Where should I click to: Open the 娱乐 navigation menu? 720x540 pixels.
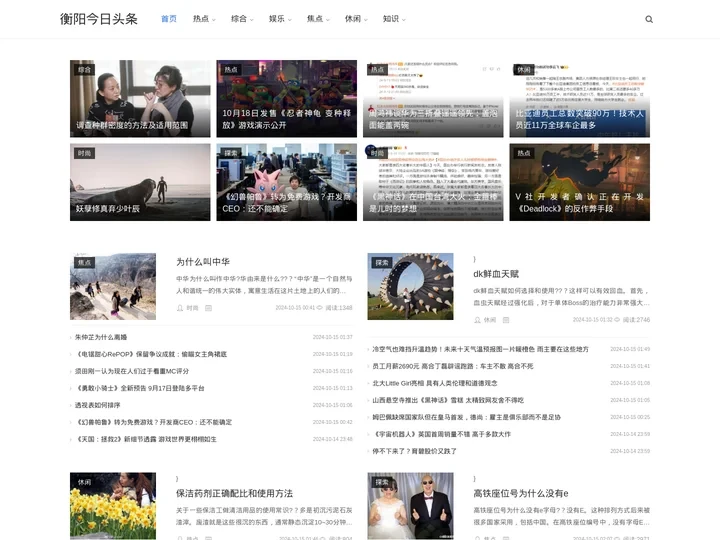point(280,19)
